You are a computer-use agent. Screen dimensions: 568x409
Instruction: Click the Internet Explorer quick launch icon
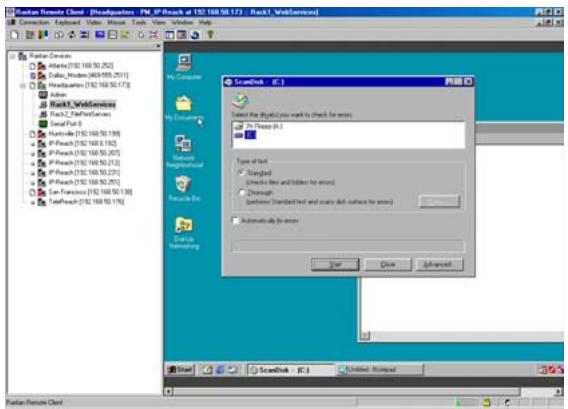coord(220,370)
